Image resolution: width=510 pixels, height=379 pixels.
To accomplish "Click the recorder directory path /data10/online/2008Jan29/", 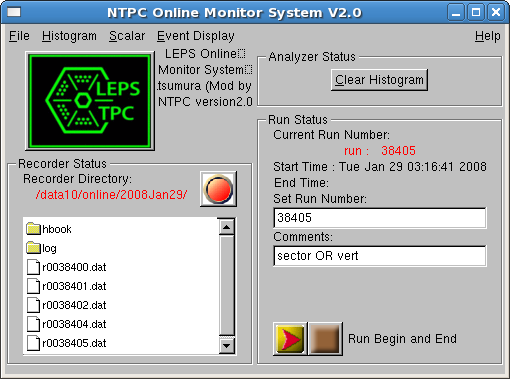I will tap(111, 194).
